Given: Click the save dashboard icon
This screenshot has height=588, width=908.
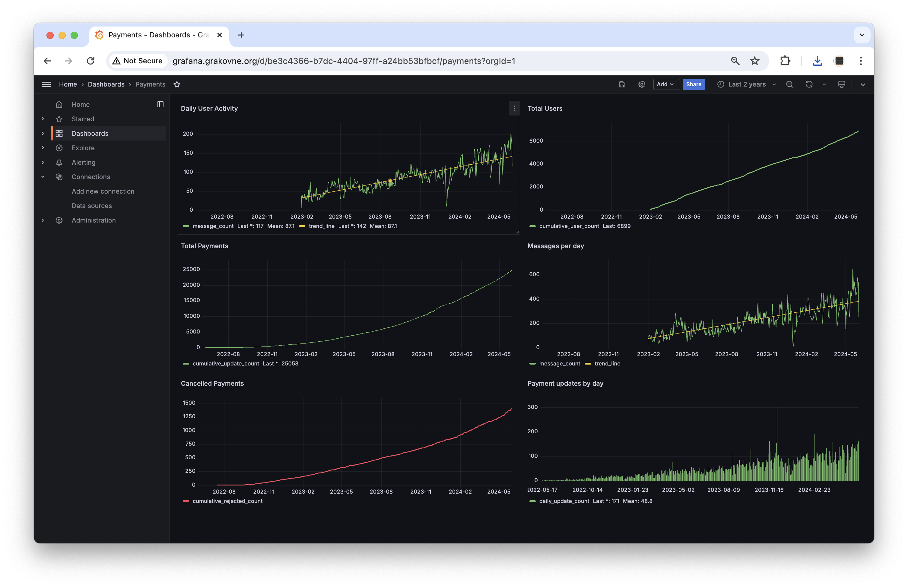Looking at the screenshot, I should (x=622, y=84).
